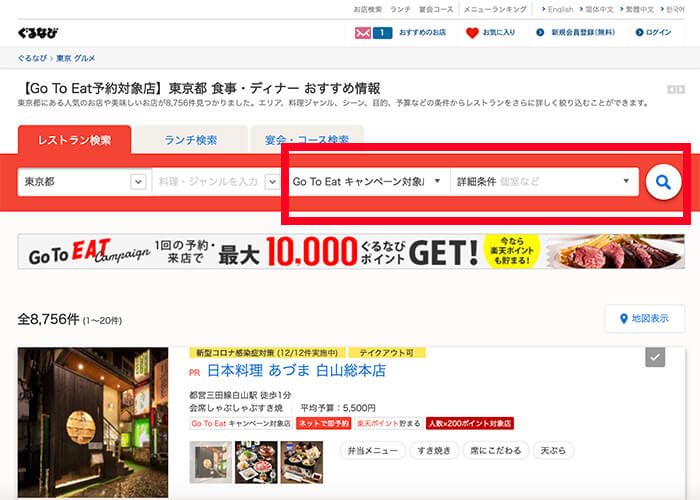Expand the 東京都 area dropdown
Screen dimensions: 700x500
coord(138,182)
